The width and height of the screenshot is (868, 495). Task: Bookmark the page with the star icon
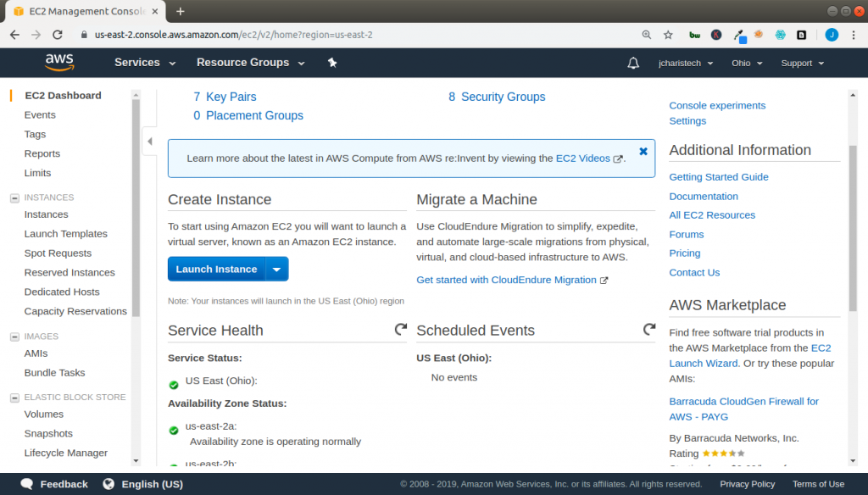(x=667, y=35)
